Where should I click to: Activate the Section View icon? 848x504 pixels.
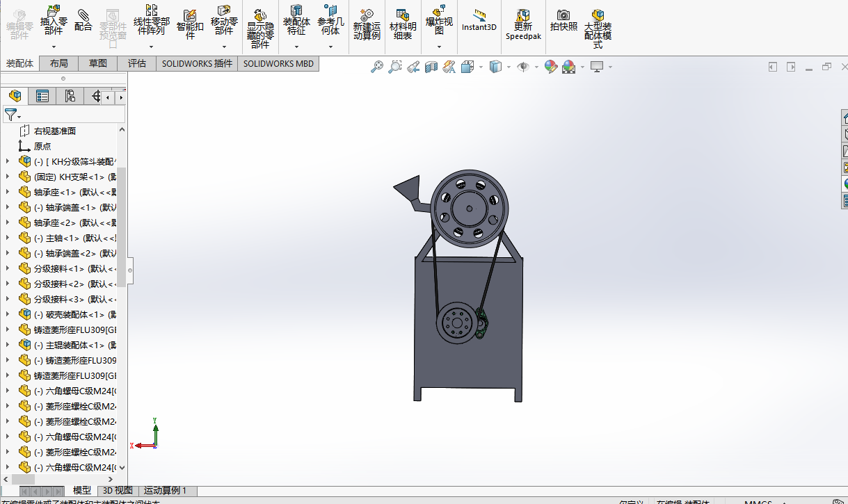click(x=431, y=67)
